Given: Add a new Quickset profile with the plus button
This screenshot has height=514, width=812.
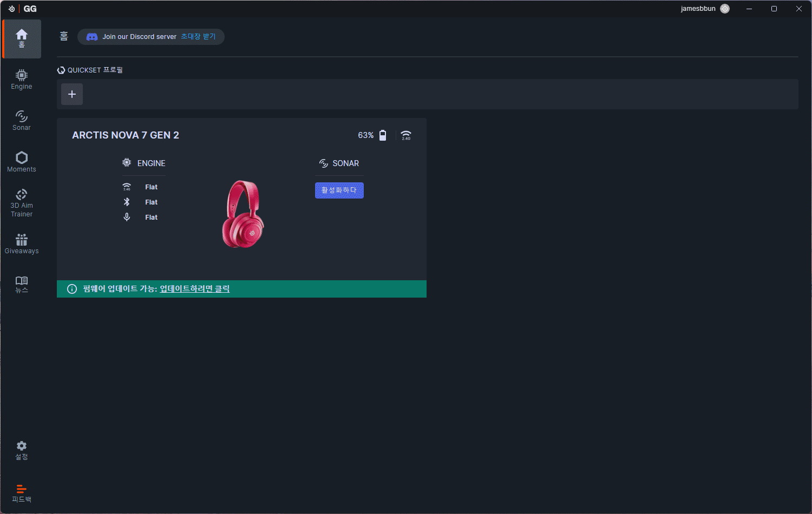Looking at the screenshot, I should pos(72,94).
